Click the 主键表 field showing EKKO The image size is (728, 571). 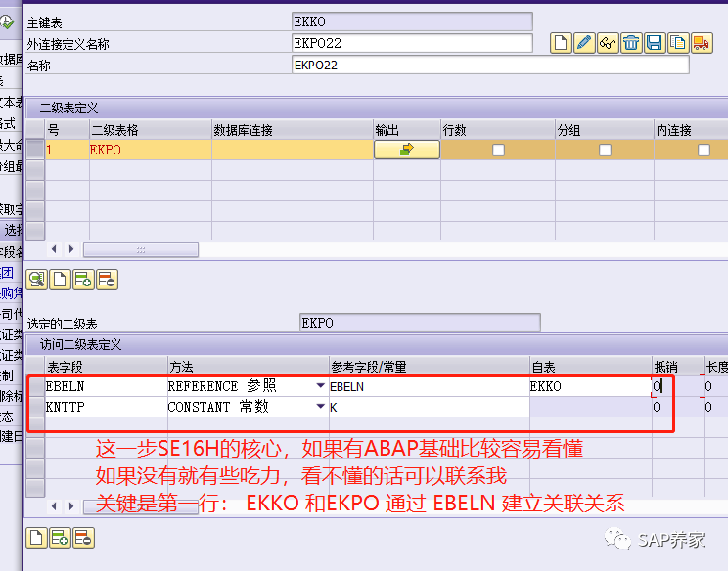click(x=412, y=22)
